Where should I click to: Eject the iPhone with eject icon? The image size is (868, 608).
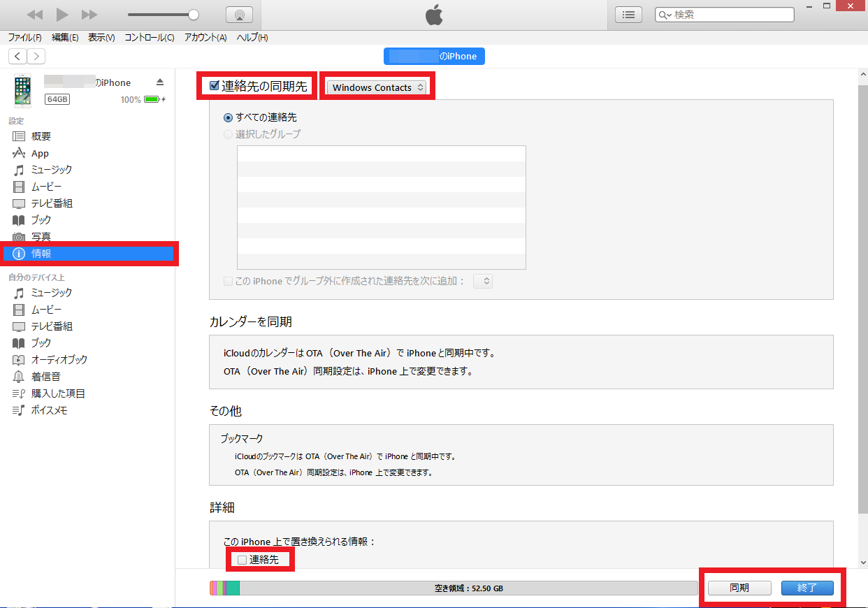(x=160, y=82)
